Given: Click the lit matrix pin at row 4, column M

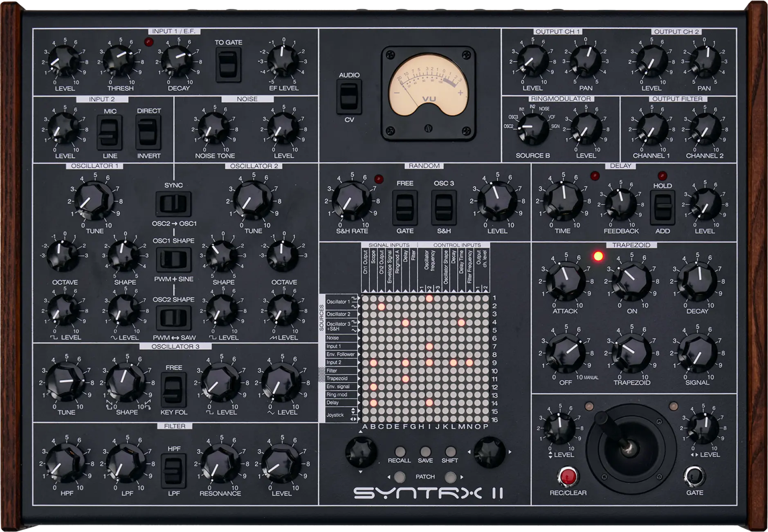Looking at the screenshot, I should (461, 322).
